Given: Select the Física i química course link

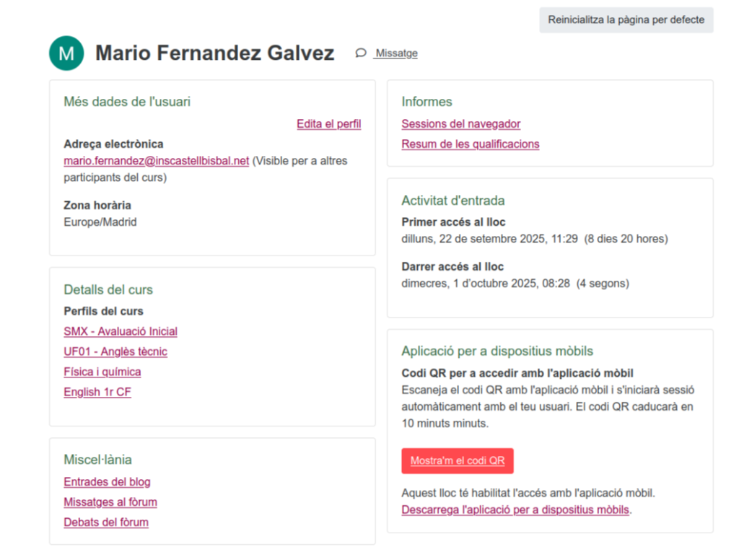Looking at the screenshot, I should click(x=102, y=372).
